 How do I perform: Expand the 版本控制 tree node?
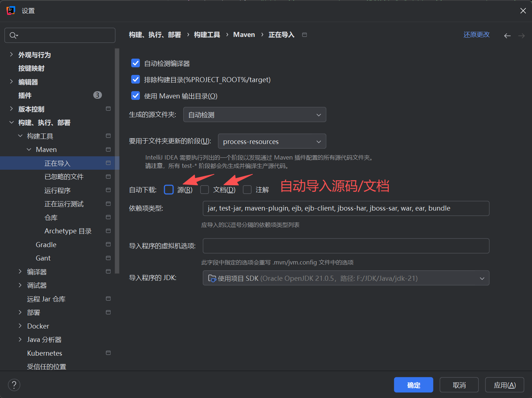pyautogui.click(x=11, y=109)
